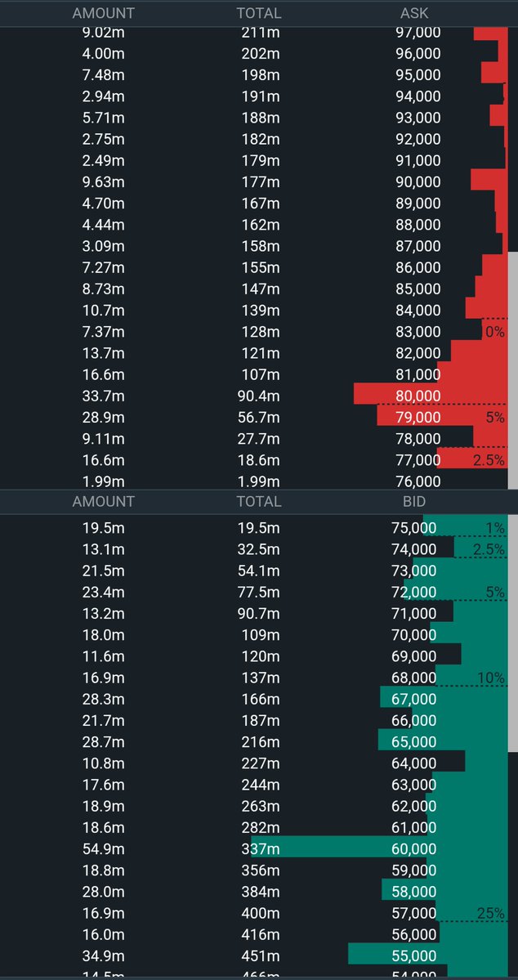Click the 10.8m bid amount
This screenshot has width=518, height=980.
tap(104, 763)
